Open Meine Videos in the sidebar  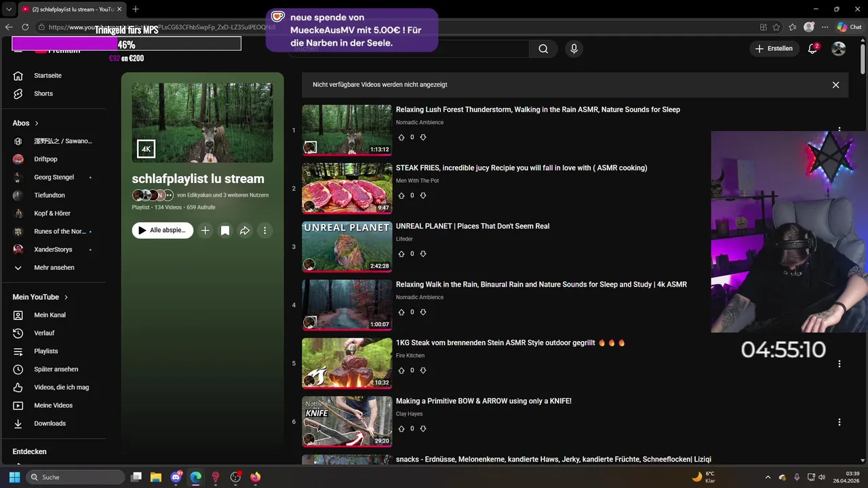(53, 405)
